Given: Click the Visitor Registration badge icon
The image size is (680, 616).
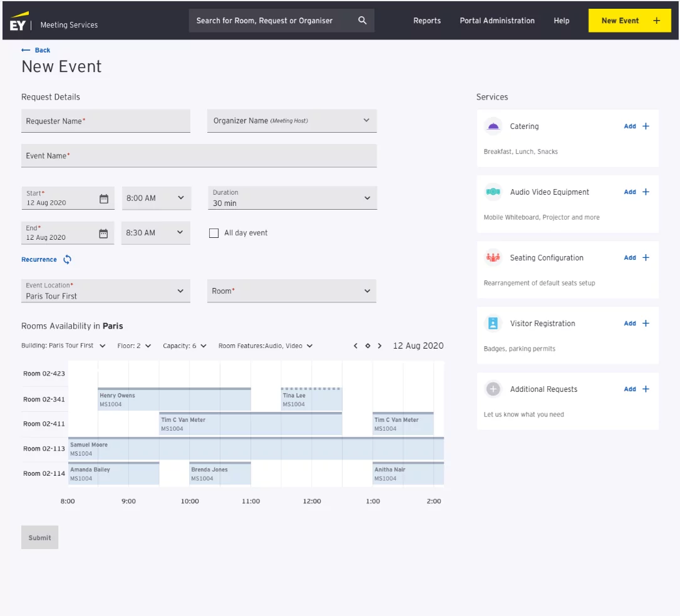Looking at the screenshot, I should (x=493, y=324).
